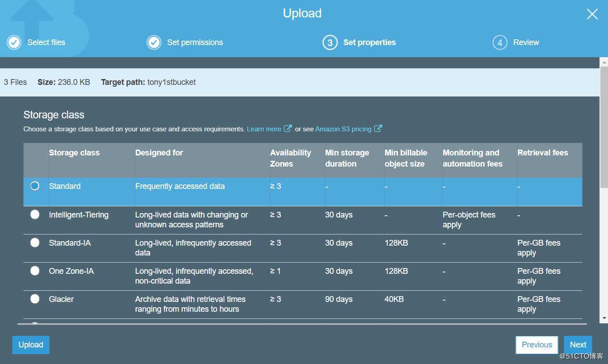This screenshot has height=364, width=608.
Task: Click the Monitoring and automation fees header
Action: pyautogui.click(x=473, y=158)
